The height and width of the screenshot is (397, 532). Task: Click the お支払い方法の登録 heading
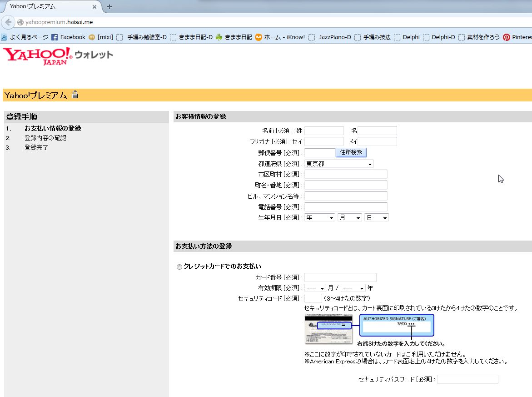[x=204, y=246]
